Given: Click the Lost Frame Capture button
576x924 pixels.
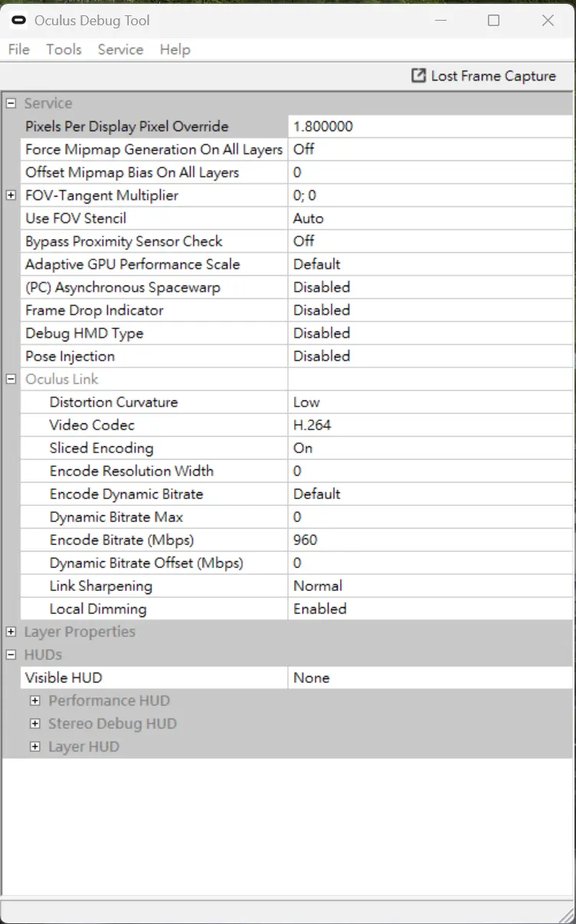Looking at the screenshot, I should pos(484,76).
